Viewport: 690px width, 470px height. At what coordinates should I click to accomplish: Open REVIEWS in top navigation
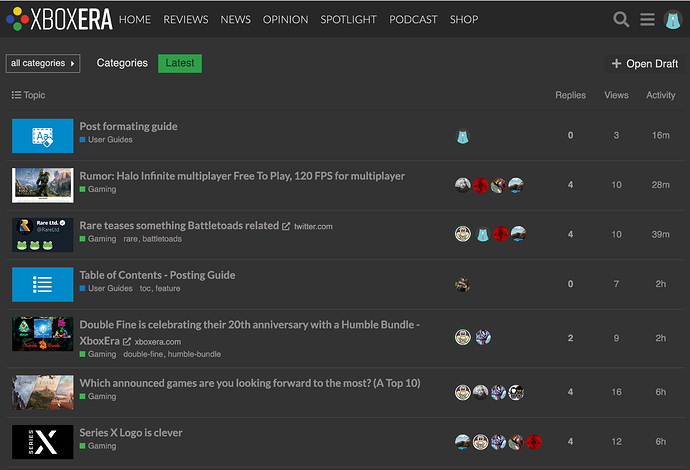[x=186, y=19]
